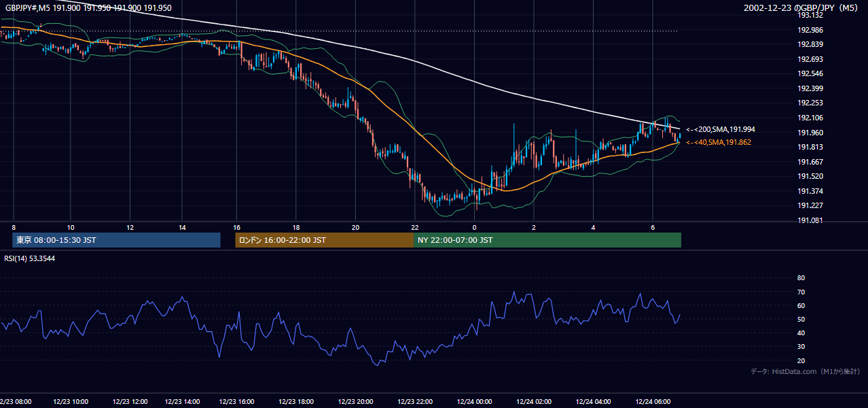Screen dimensions: 868x408
Task: Select the 東京 08:00-15:30 JST session bar
Action: (x=116, y=240)
